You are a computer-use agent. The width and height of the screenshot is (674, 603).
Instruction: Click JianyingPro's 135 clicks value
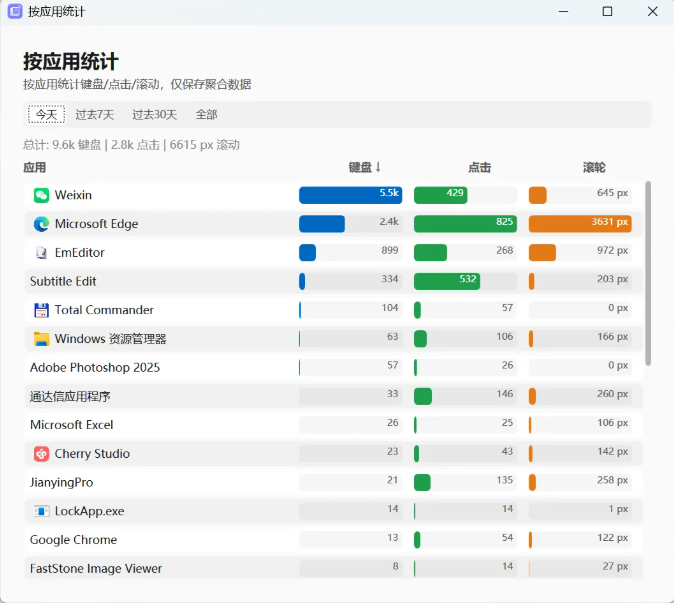click(x=505, y=480)
